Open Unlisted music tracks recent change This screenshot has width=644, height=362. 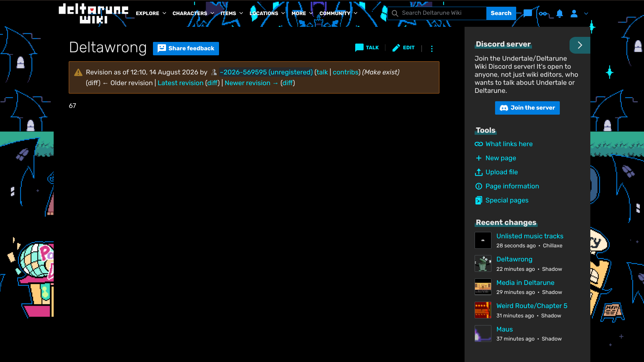(x=530, y=236)
